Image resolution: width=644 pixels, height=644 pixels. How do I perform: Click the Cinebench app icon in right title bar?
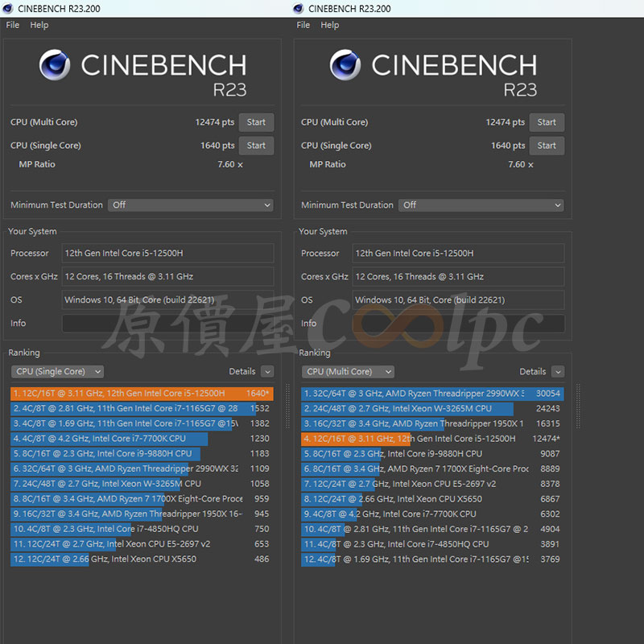coord(299,8)
